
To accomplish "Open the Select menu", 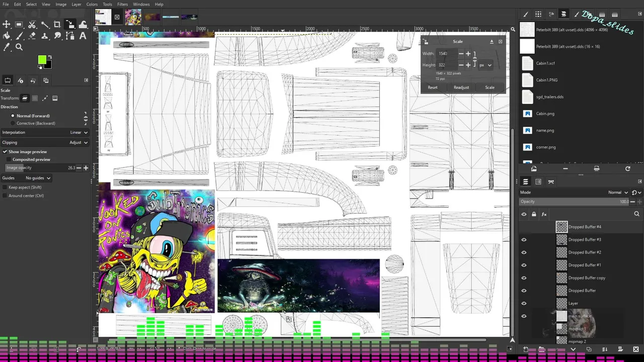I will click(31, 4).
